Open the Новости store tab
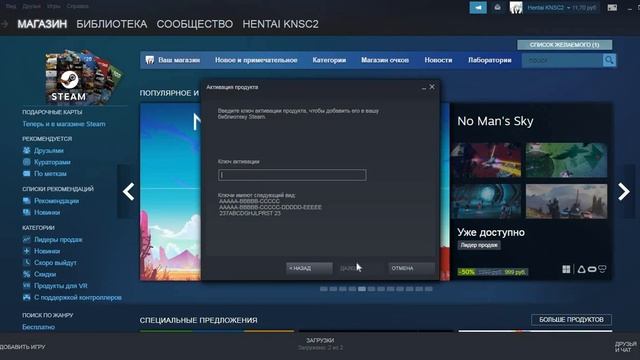640x360 pixels. pos(438,60)
